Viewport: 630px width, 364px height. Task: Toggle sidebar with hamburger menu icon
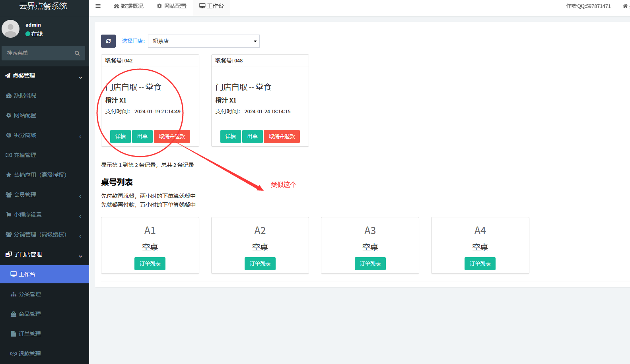(x=98, y=6)
